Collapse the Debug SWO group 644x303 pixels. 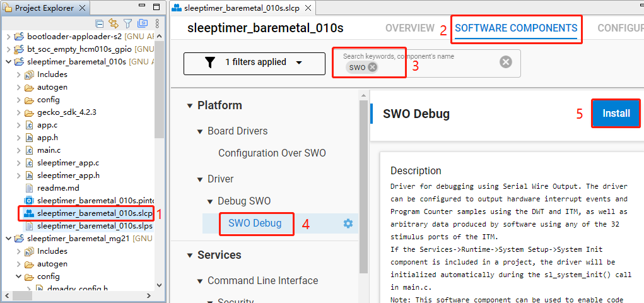coord(210,201)
